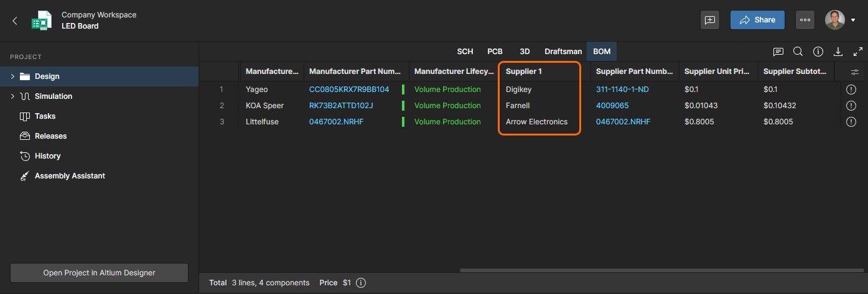Screen dimensions: 868x294
Task: Select Simulation in the project sidebar
Action: click(99, 96)
